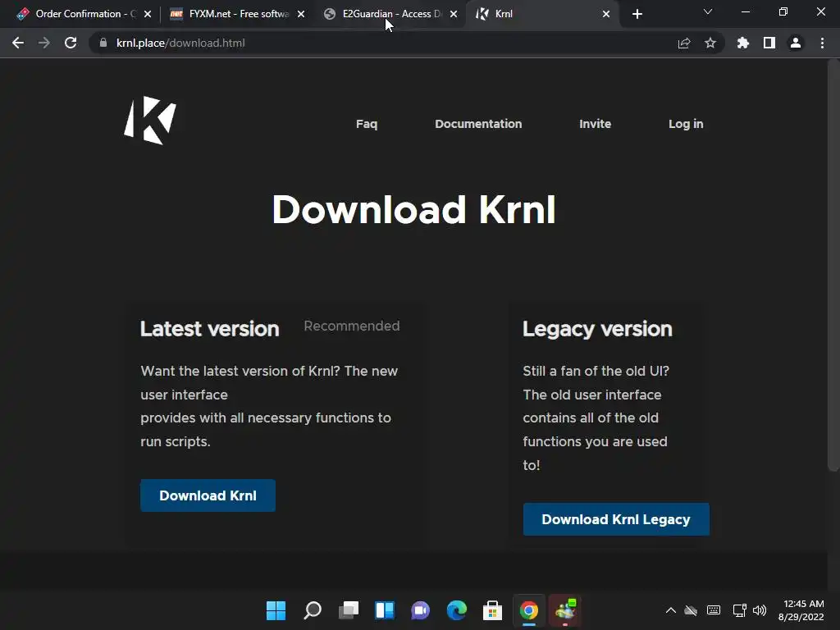Click the Download Krnl Legacy button
This screenshot has height=630, width=840.
coord(616,519)
